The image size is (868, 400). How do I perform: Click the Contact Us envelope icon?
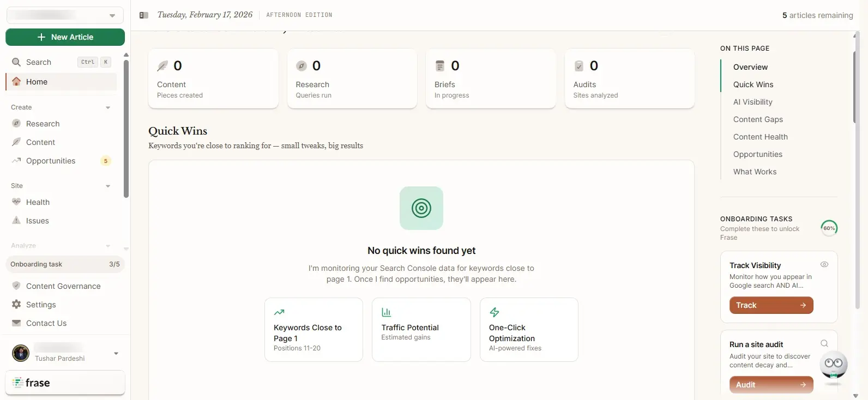tap(16, 323)
